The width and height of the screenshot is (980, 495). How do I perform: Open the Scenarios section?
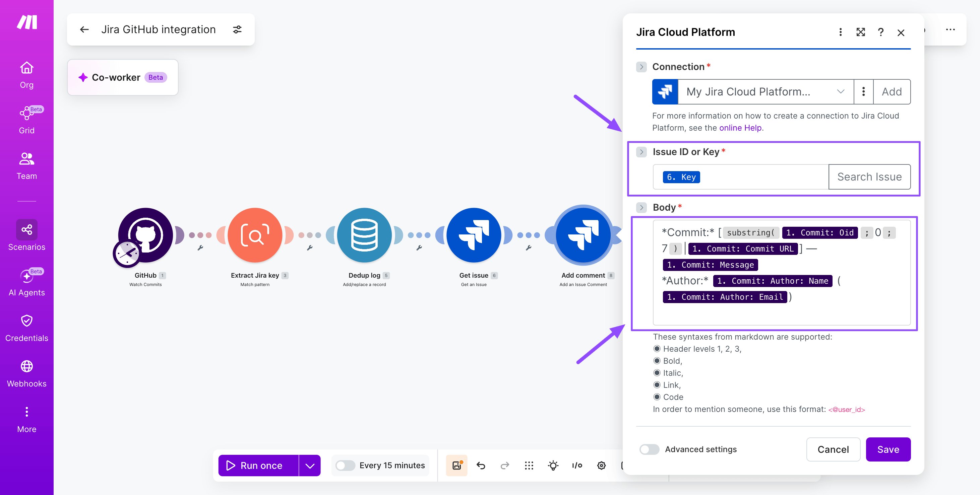click(26, 235)
